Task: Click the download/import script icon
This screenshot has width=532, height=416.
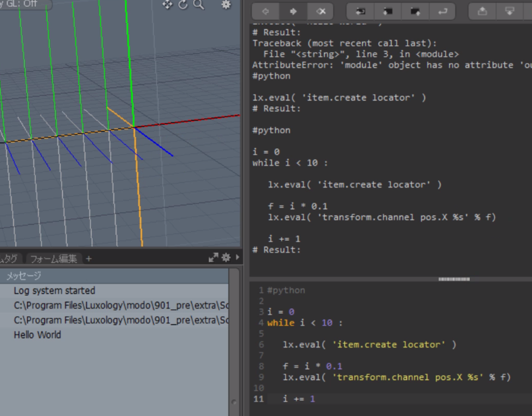Action: coord(510,11)
